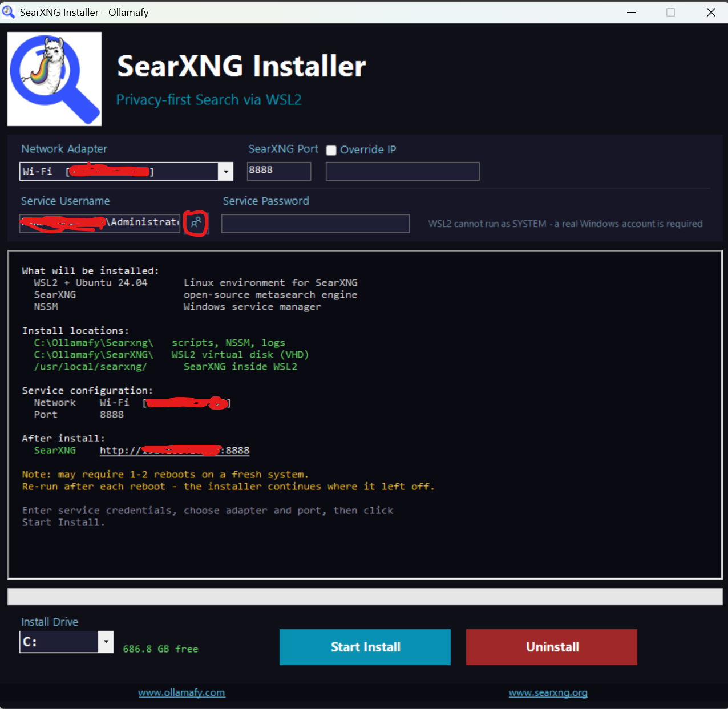Click the Start Install button
The image size is (728, 709).
(365, 647)
